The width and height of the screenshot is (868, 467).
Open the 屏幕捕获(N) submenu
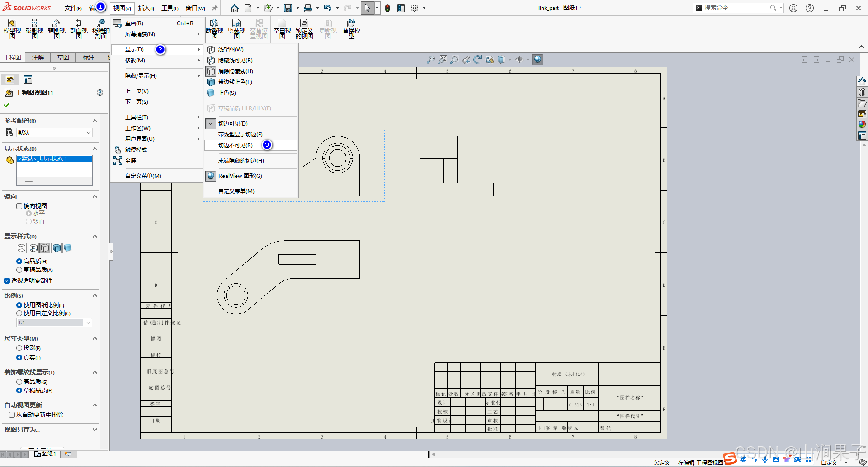click(x=157, y=34)
